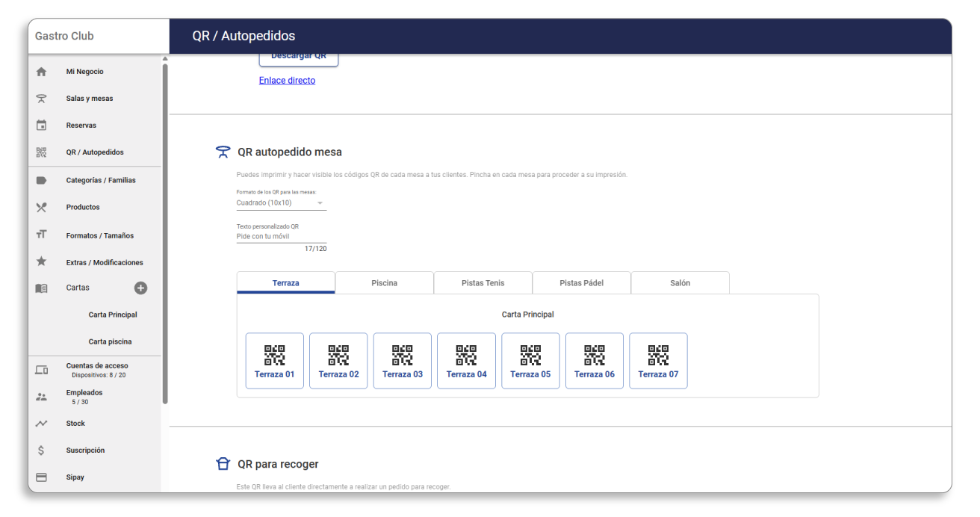This screenshot has height=517, width=980.
Task: Open the QR format dropdown Cuadrado (10x10)
Action: click(x=281, y=203)
